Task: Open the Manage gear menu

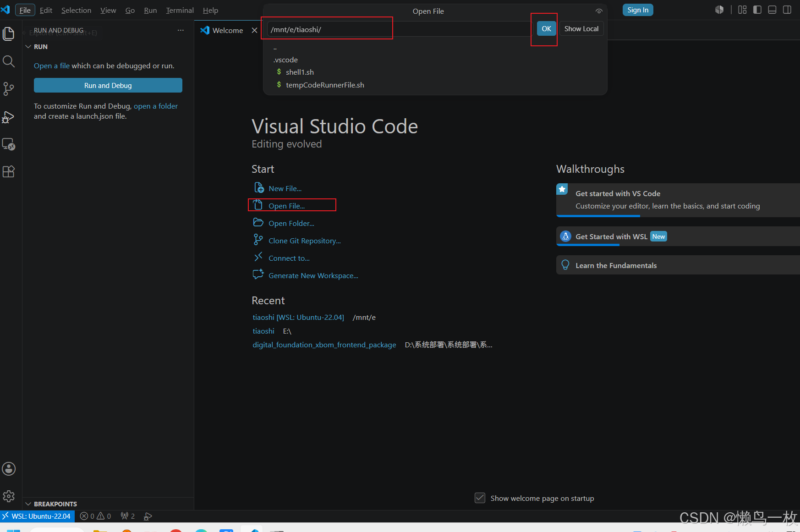Action: coord(9,496)
